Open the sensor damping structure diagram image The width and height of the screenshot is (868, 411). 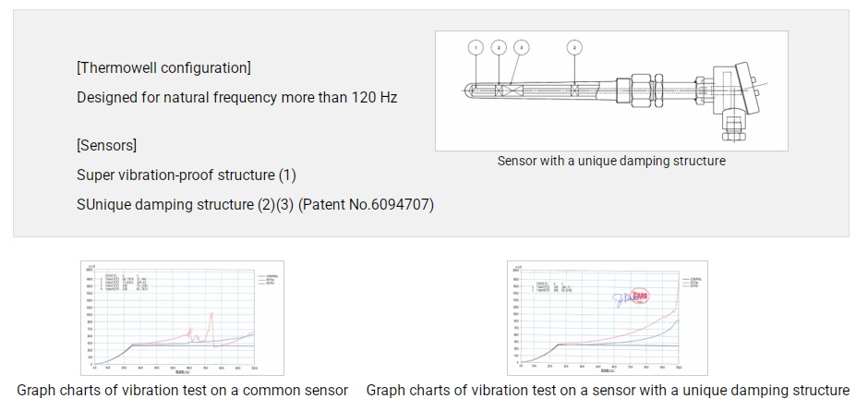(x=611, y=91)
